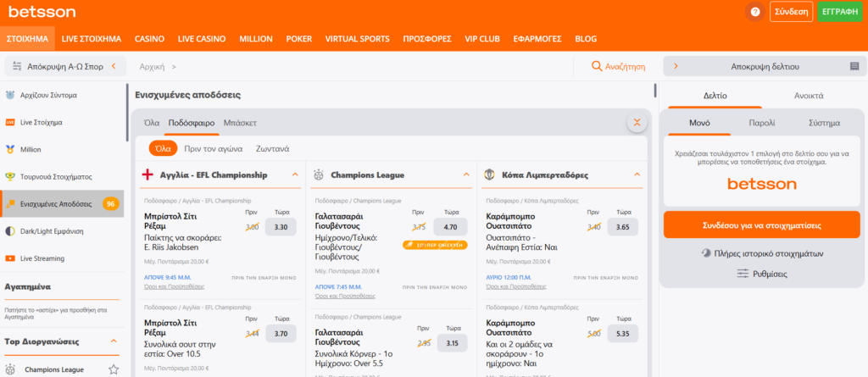Click the Σύνδεση login button
The image size is (868, 377).
pyautogui.click(x=791, y=12)
